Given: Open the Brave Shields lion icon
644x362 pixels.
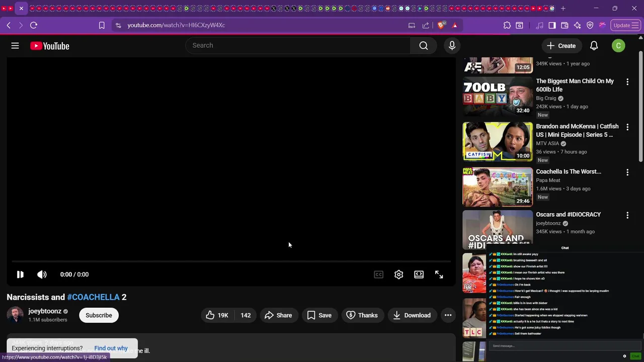Looking at the screenshot, I should tap(441, 25).
